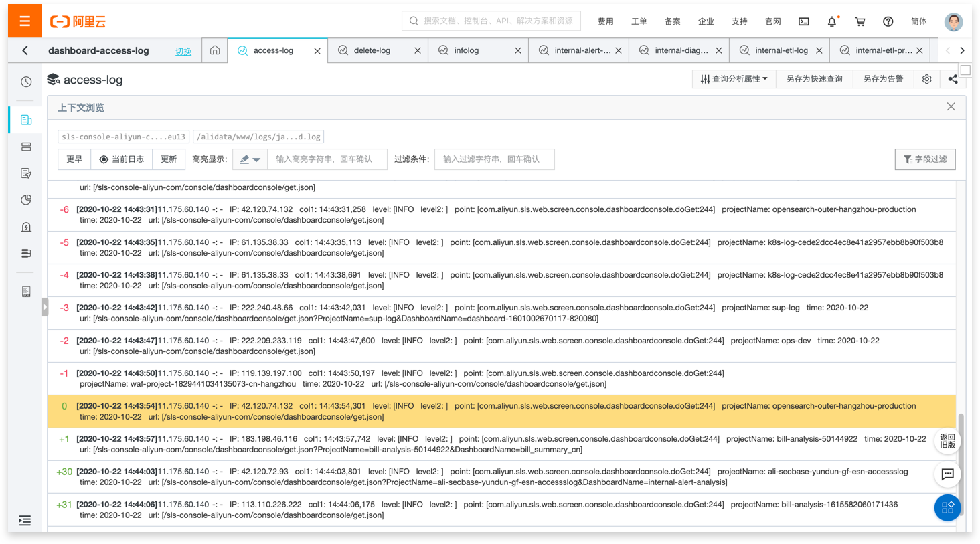Click 另存为告警 button

pos(884,79)
